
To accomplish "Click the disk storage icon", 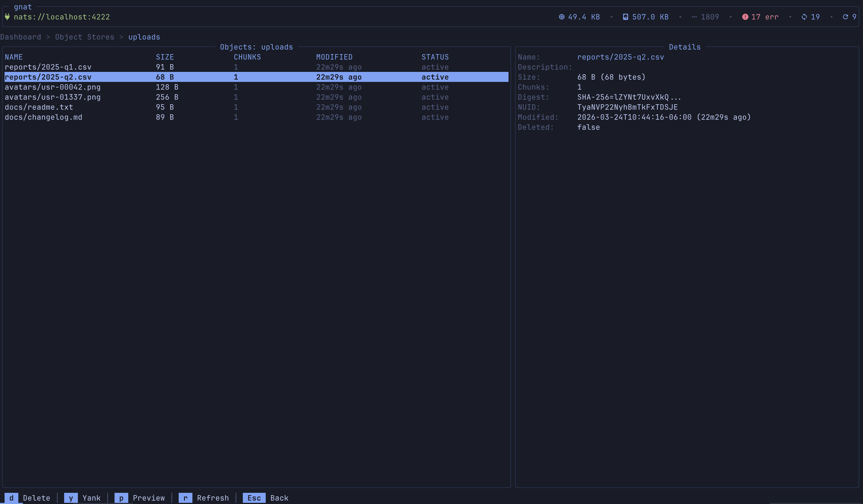I will point(625,17).
